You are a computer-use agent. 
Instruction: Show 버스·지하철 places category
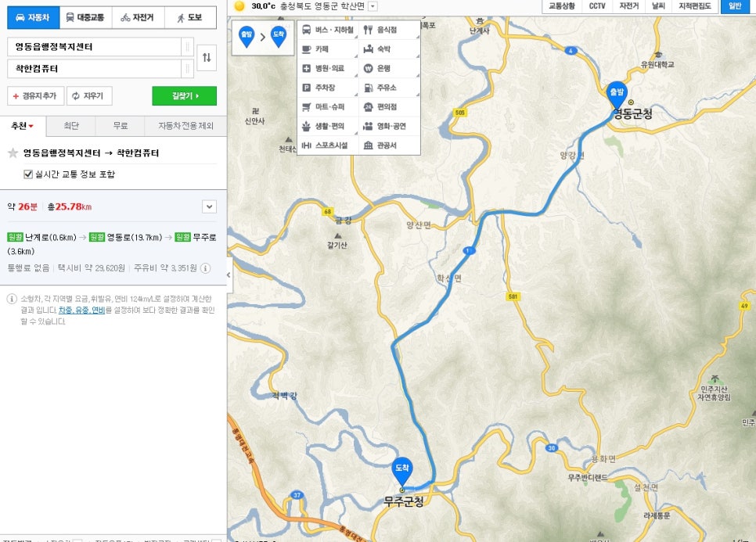328,30
